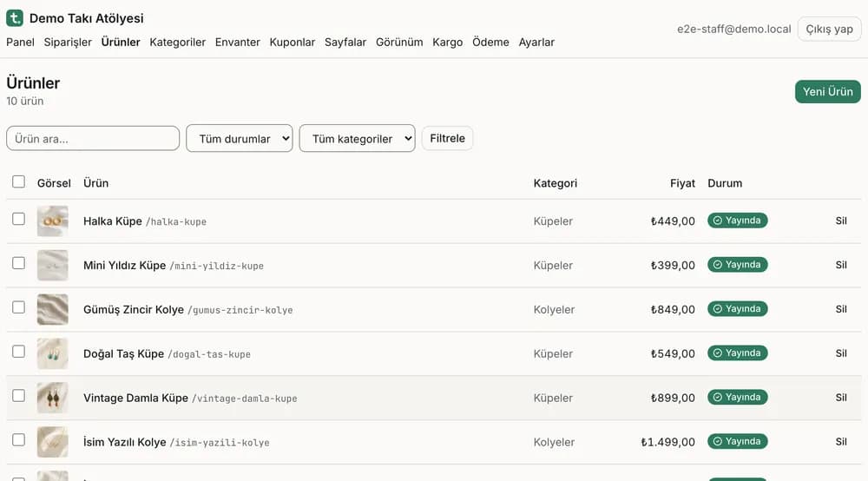868x481 pixels.
Task: Click the Yayında badge for Vintage Damla Küpe
Action: click(737, 398)
